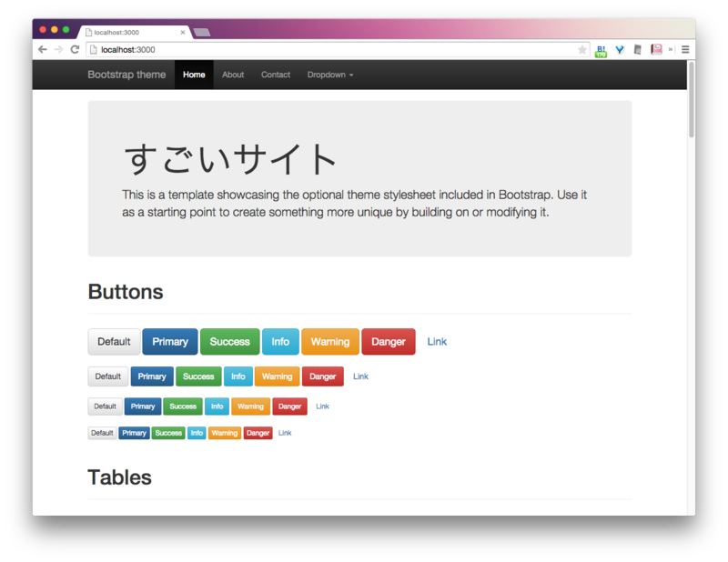728x562 pixels.
Task: Click second-row Primary button
Action: click(x=152, y=376)
